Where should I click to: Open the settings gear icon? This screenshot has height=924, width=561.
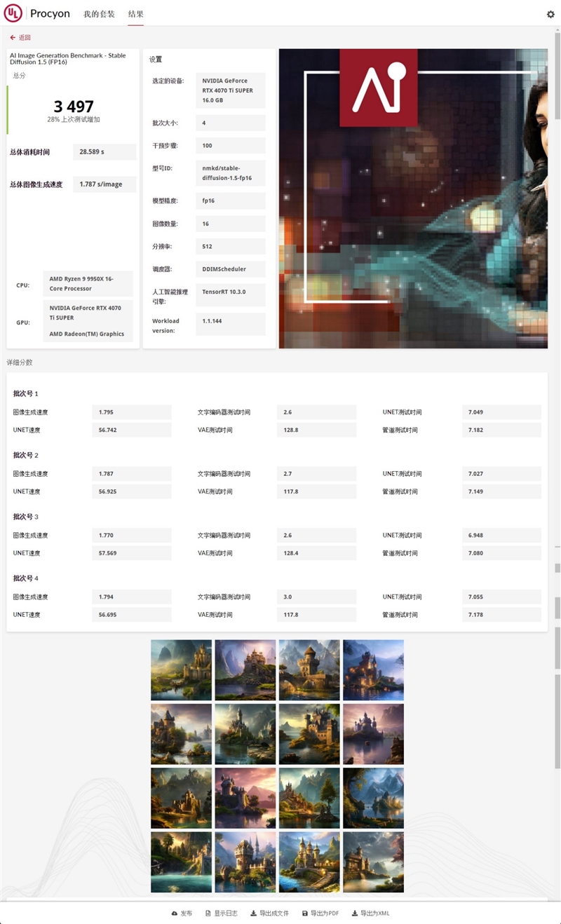[x=550, y=13]
